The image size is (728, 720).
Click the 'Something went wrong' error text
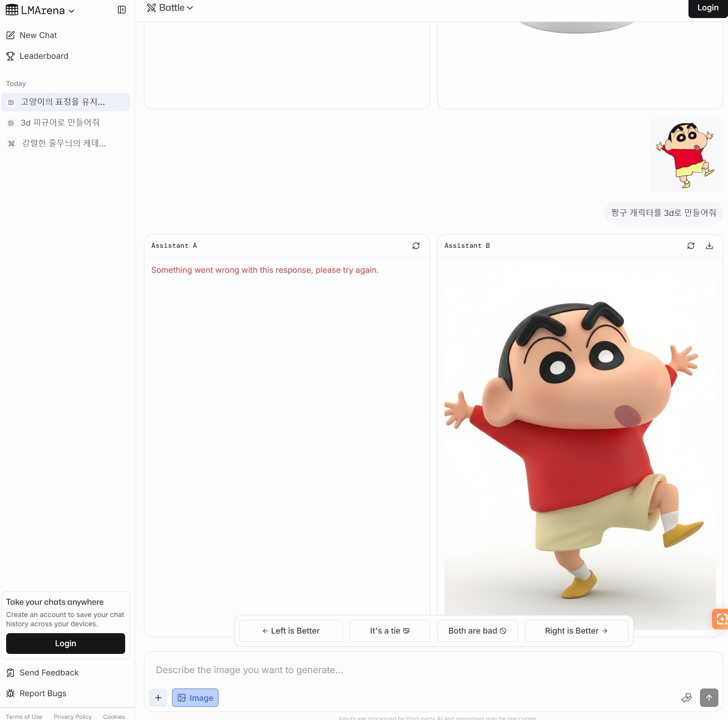click(265, 270)
